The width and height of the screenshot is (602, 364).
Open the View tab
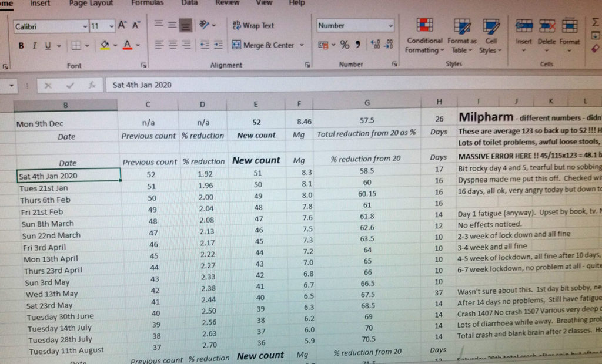coord(264,3)
